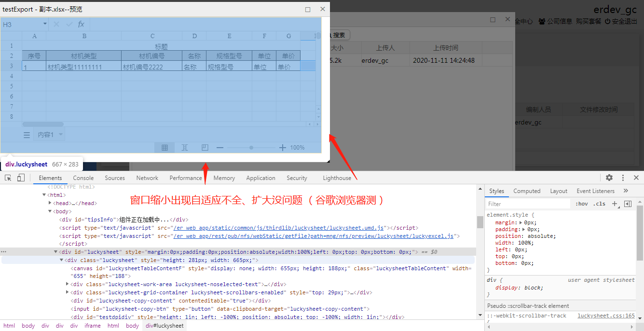Expand the margin shorthand triangle
This screenshot has height=331, width=644.
click(x=521, y=222)
